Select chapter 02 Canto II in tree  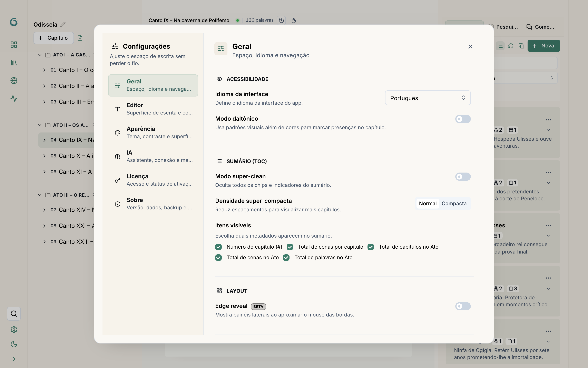pyautogui.click(x=66, y=86)
